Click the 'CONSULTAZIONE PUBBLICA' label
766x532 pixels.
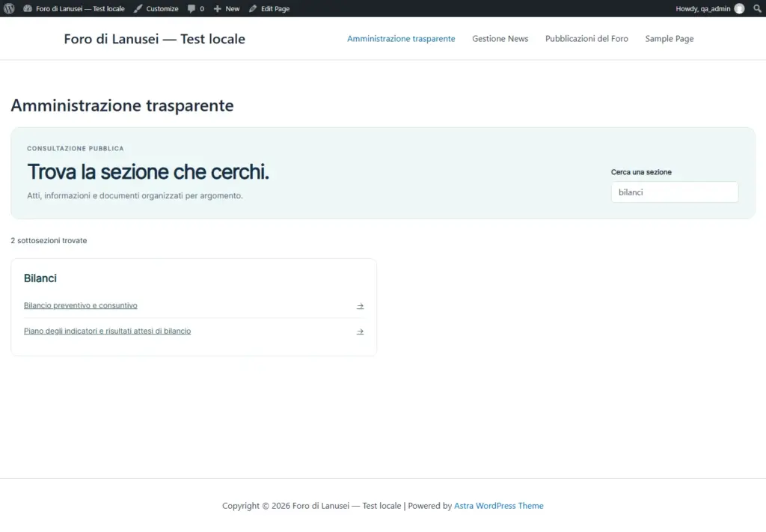[x=76, y=148]
